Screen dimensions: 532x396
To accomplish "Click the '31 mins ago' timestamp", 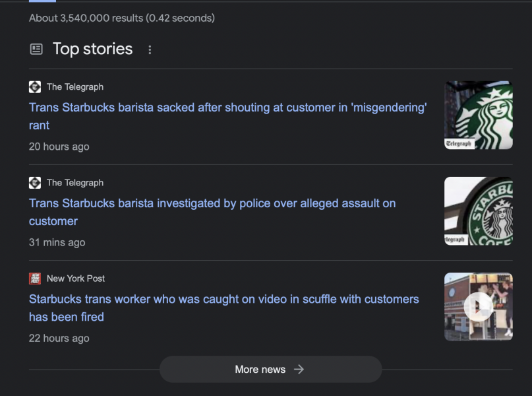I will pos(57,242).
